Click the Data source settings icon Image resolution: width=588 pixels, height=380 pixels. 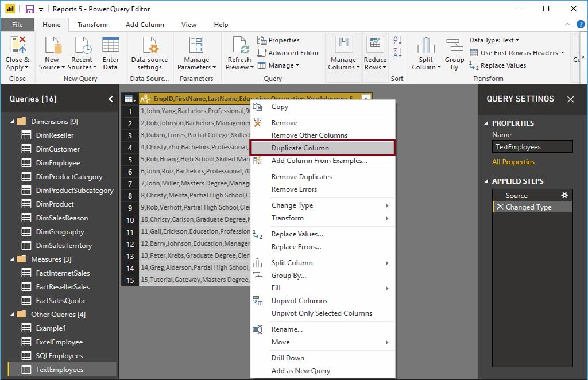[x=149, y=46]
